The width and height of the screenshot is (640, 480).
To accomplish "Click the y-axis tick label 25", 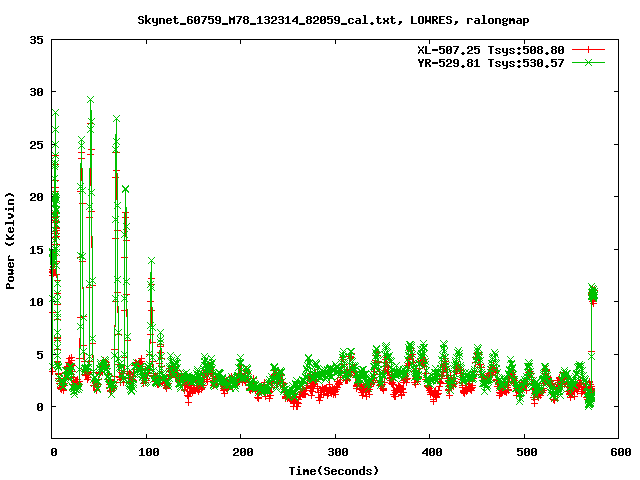I will tap(36, 145).
